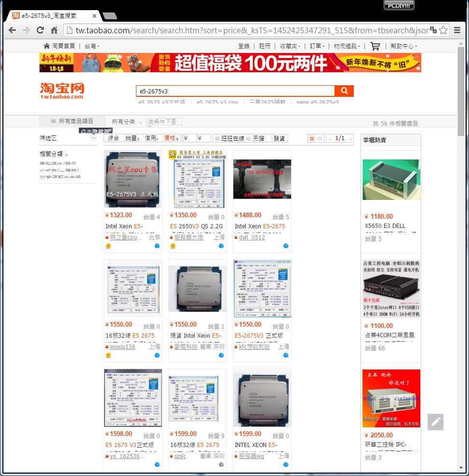Open the 幫助中心 dropdown
The image size is (469, 476).
point(404,46)
